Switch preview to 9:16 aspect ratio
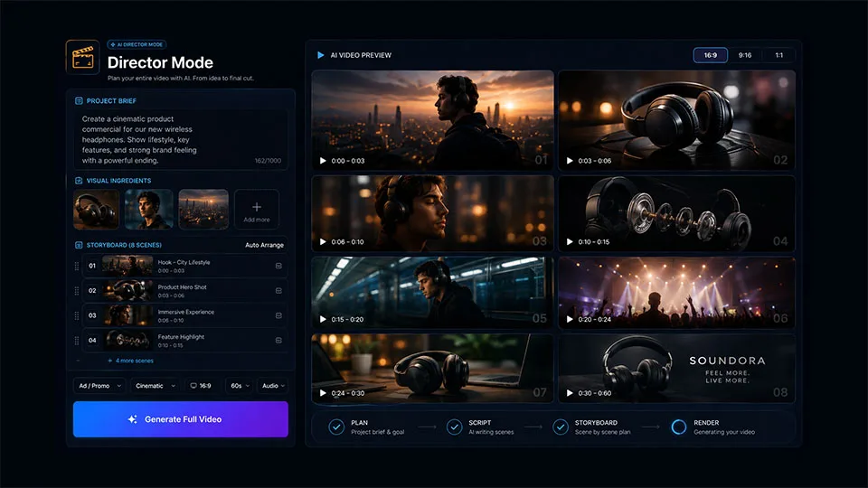 744,55
